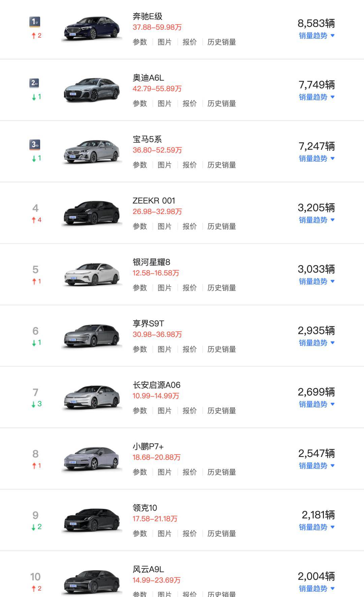Screen dimensions: 364x597
Task: Open 参数 for 银河星耀8
Action: pyautogui.click(x=140, y=288)
